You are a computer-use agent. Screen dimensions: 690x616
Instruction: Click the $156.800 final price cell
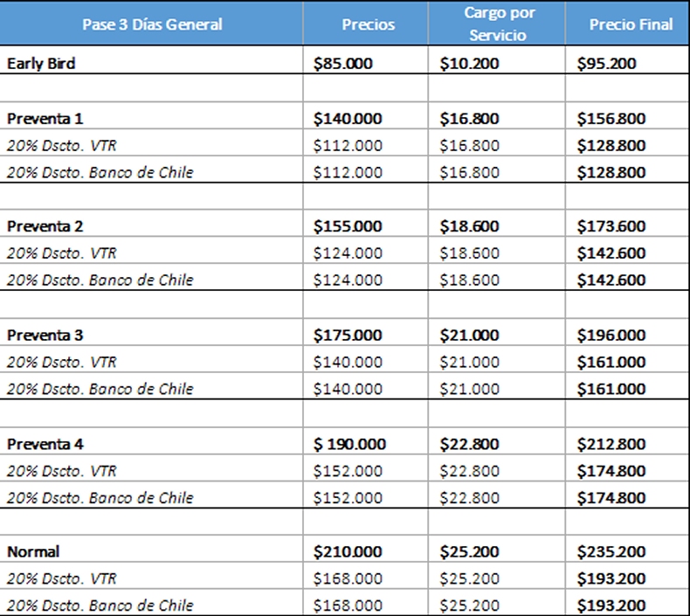coord(611,118)
